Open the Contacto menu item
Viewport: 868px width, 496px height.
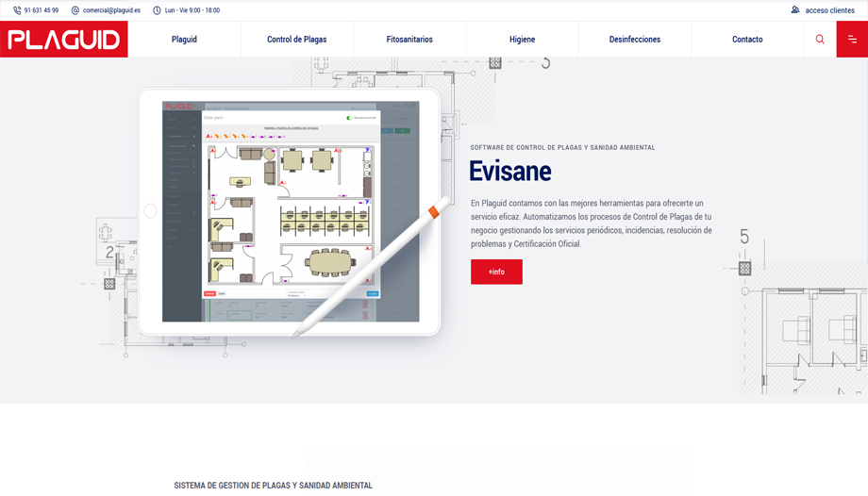(747, 40)
